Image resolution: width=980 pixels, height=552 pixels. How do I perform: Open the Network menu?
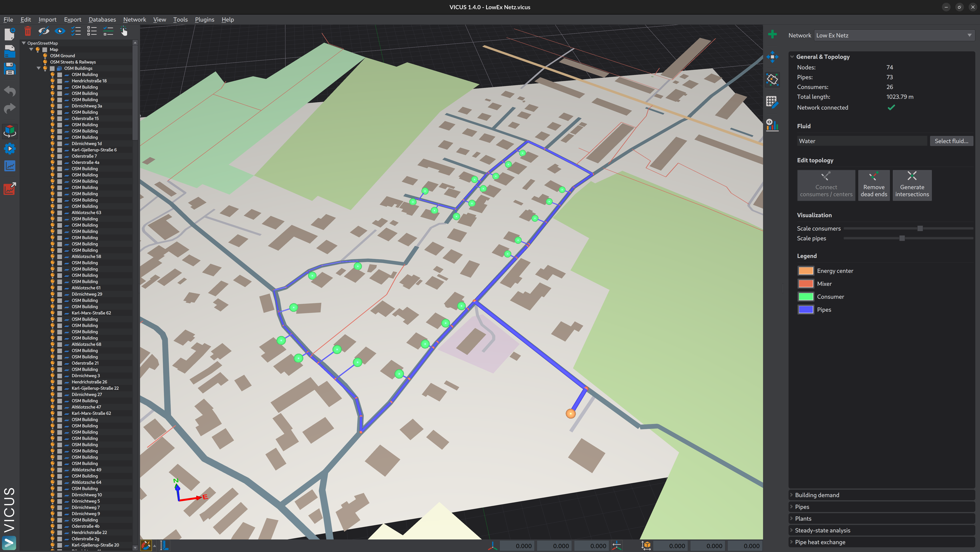click(x=134, y=19)
